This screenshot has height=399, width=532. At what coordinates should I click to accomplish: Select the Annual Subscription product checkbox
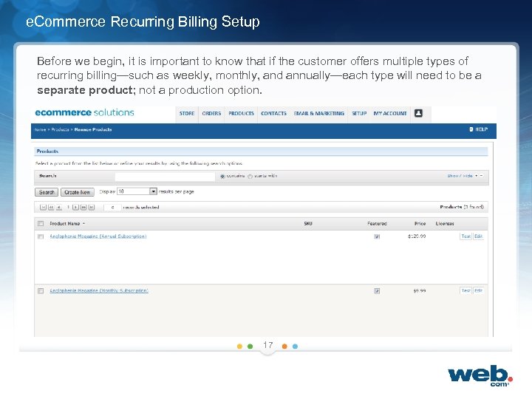pos(41,236)
